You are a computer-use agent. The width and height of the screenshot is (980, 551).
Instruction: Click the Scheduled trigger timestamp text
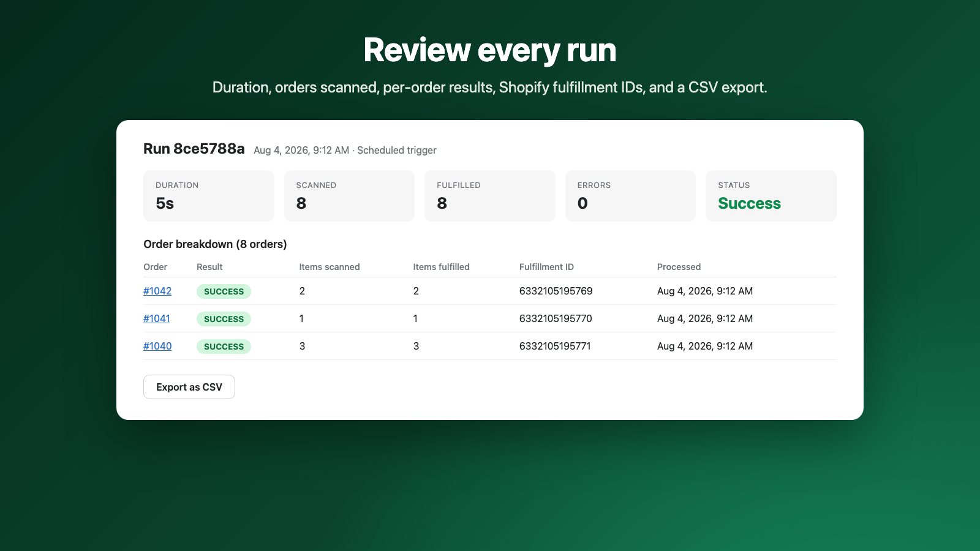[345, 150]
